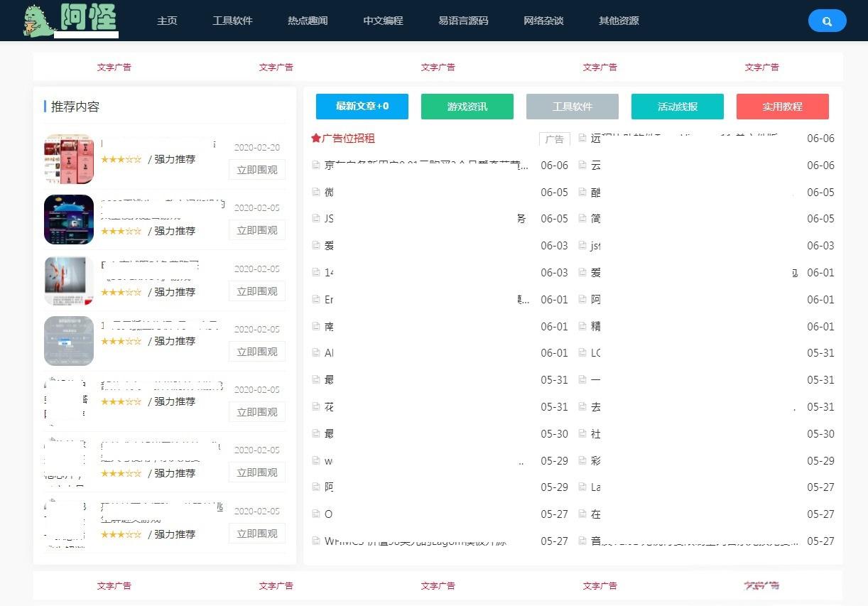The image size is (868, 606).
Task: Select 中文编程 in the navigation bar
Action: pos(383,21)
